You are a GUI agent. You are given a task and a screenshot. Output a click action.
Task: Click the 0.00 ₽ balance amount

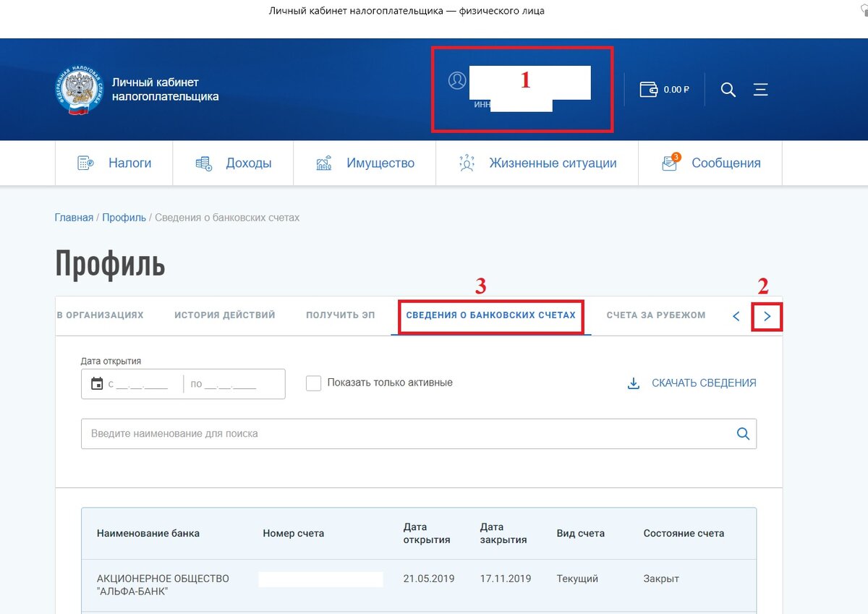click(676, 90)
